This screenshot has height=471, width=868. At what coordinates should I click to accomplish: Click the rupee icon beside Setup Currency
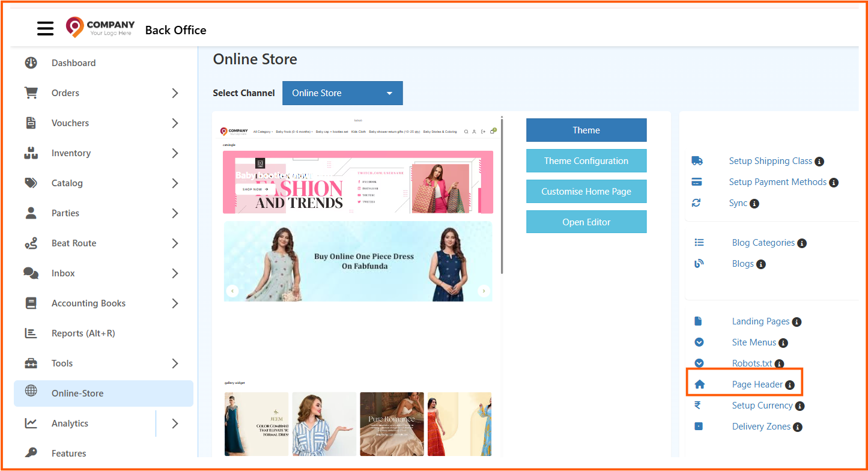click(x=699, y=405)
